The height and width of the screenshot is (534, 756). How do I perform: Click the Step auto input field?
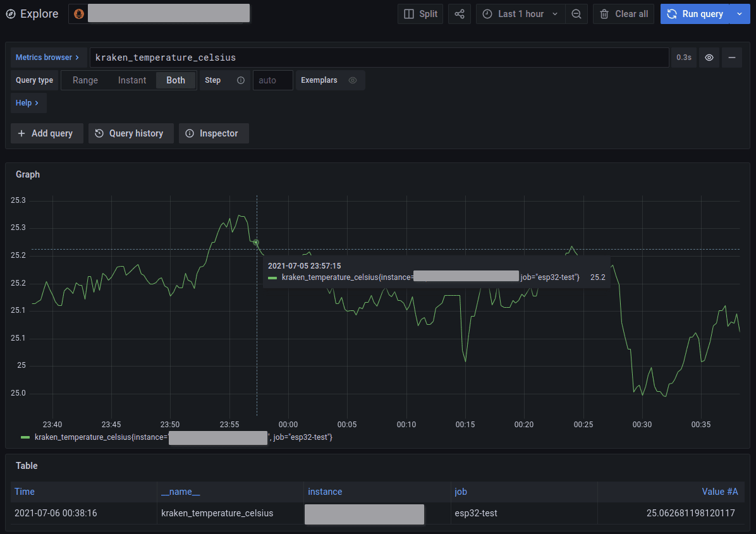(272, 80)
